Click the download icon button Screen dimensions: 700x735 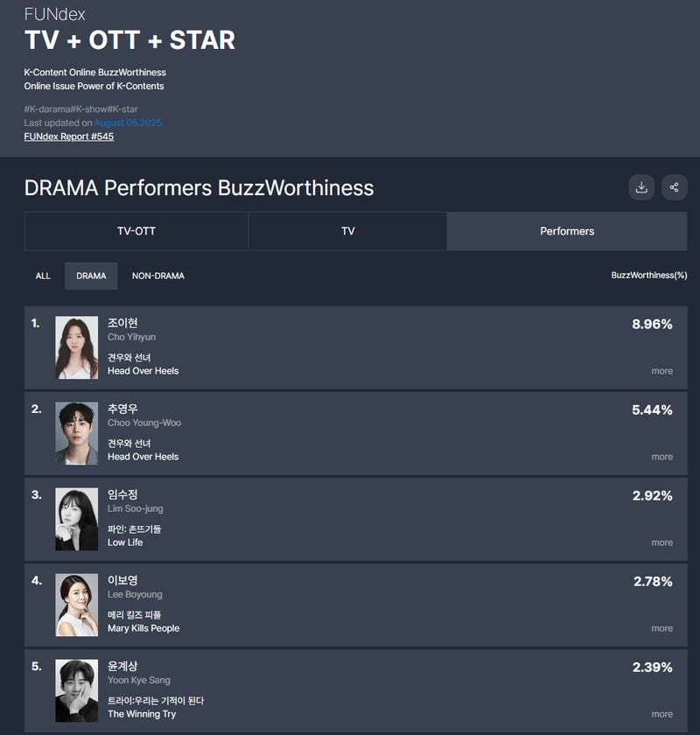coord(640,187)
